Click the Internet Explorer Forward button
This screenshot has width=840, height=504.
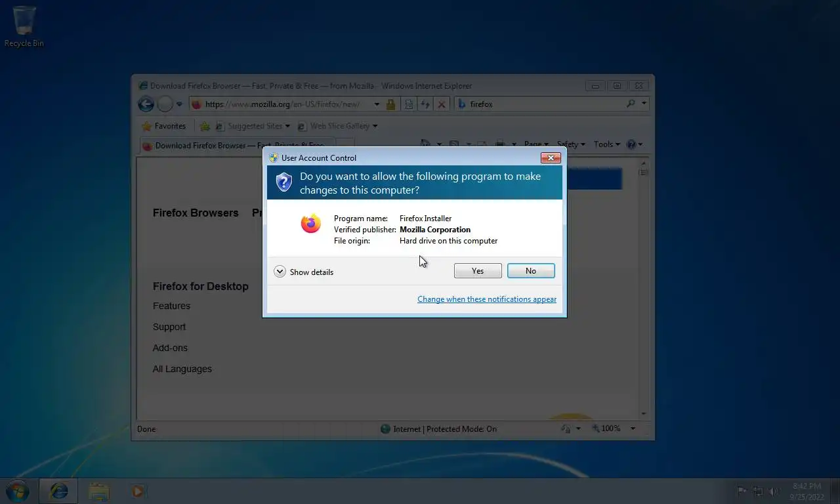click(165, 104)
